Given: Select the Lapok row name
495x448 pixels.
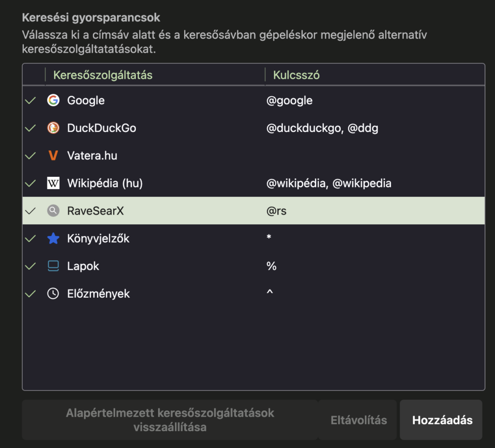Looking at the screenshot, I should (x=83, y=266).
